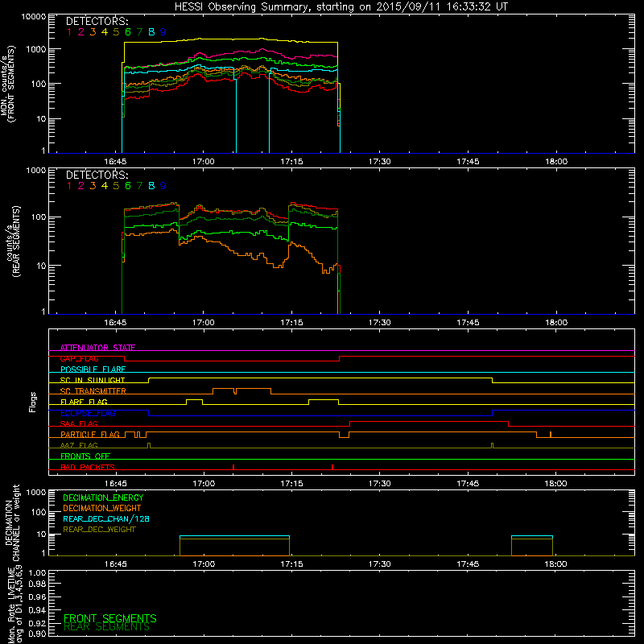Click 17:45 tick label under rear segments plot

point(468,323)
